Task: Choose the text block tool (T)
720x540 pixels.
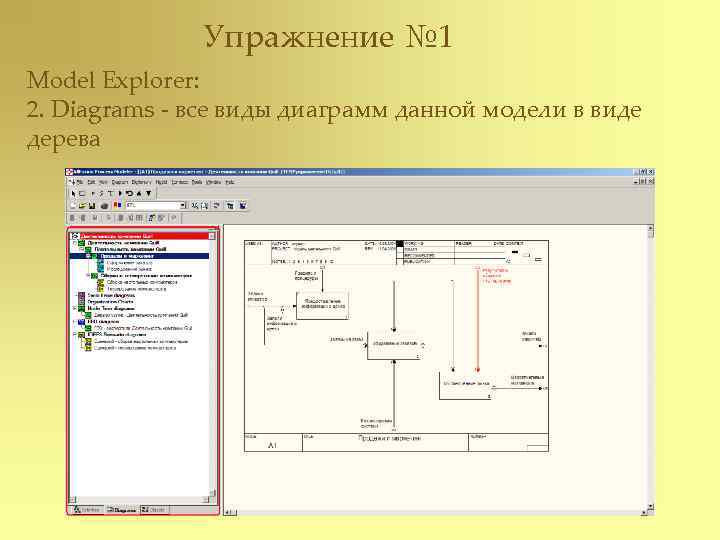Action: click(x=110, y=194)
